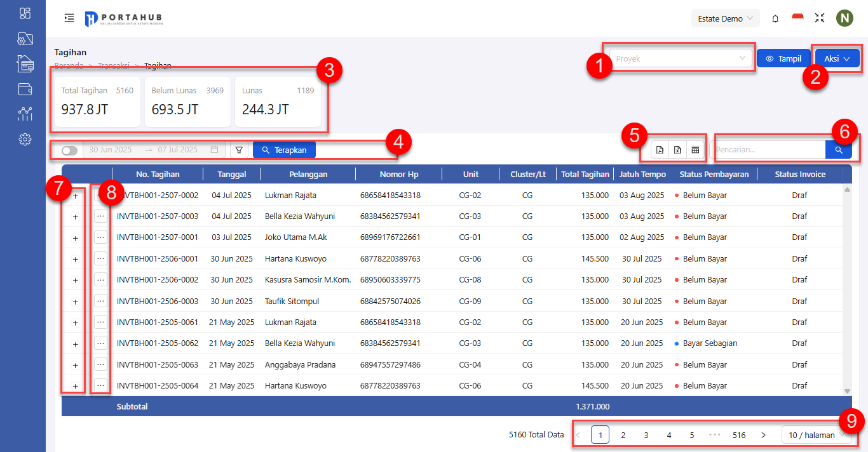Click the Tampil button
Image resolution: width=868 pixels, height=452 pixels.
tap(783, 58)
